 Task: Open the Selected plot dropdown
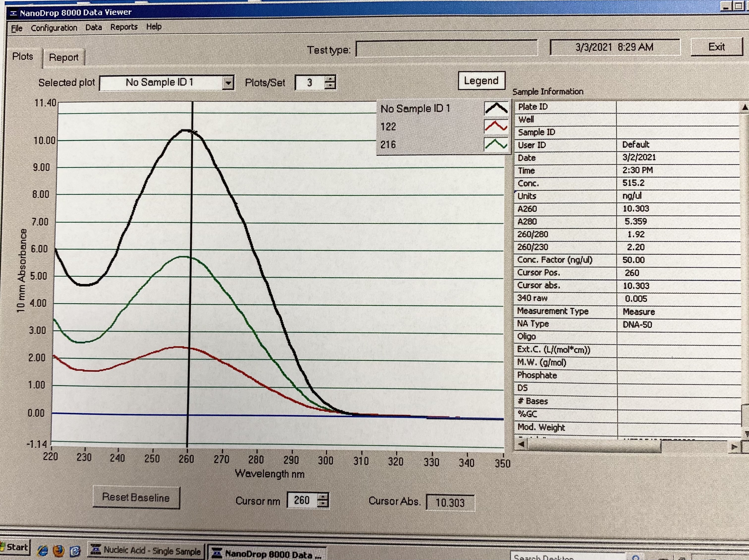click(x=228, y=83)
